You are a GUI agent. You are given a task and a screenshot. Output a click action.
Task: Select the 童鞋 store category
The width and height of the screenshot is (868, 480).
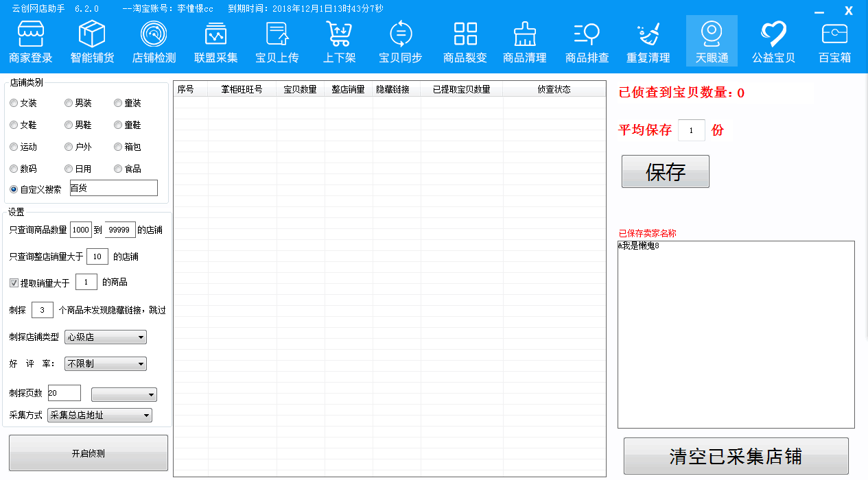point(128,125)
